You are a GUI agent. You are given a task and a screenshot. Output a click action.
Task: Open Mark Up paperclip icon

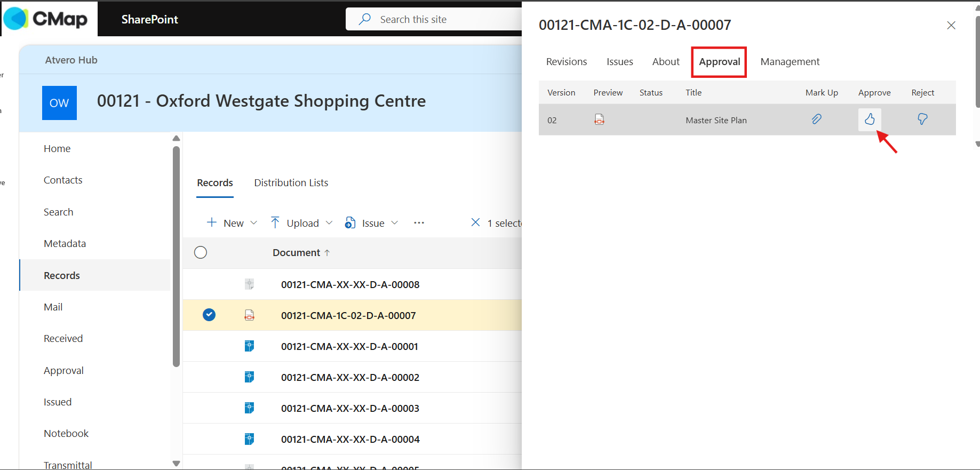coord(817,120)
